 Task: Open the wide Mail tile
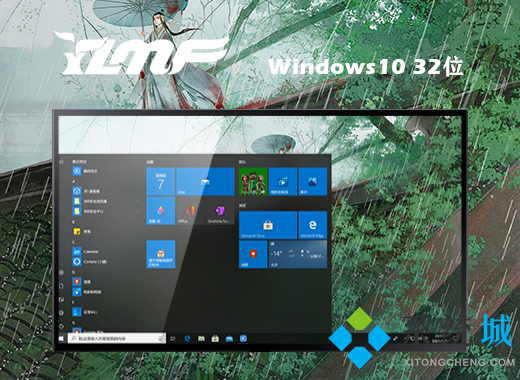click(205, 181)
